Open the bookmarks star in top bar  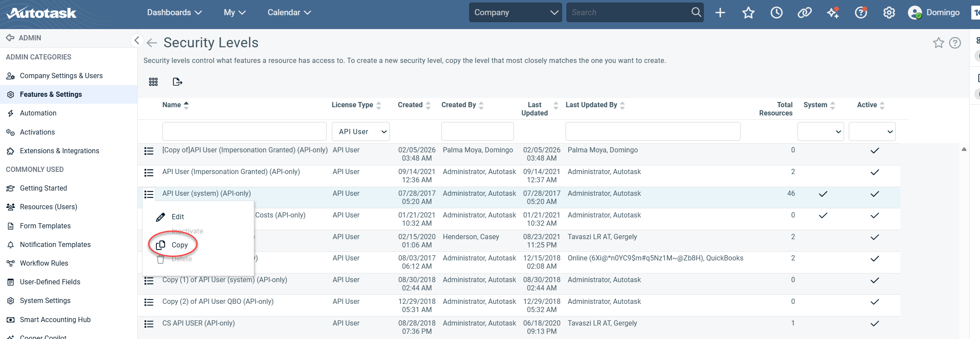(x=748, y=13)
